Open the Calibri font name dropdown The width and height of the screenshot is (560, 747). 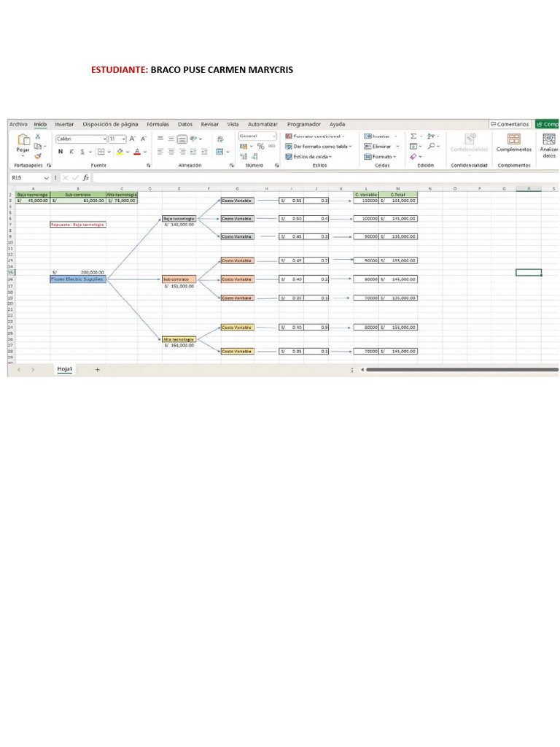point(104,139)
